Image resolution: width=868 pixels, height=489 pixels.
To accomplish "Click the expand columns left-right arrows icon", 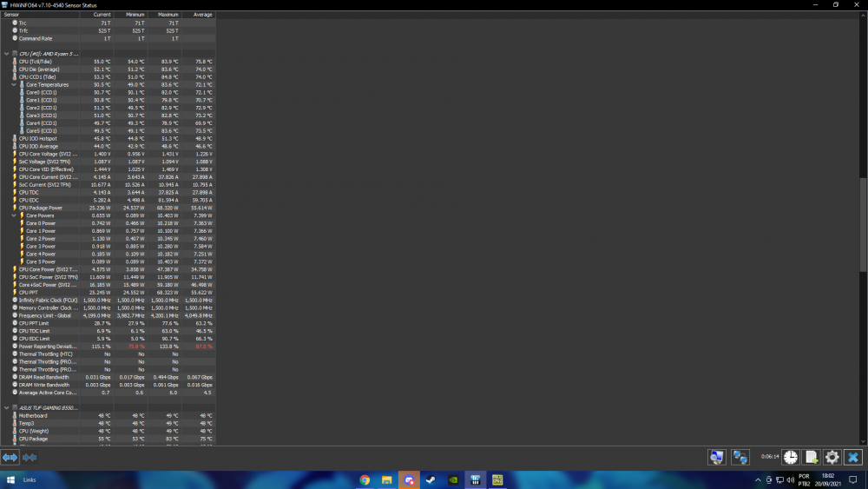I will [10, 457].
